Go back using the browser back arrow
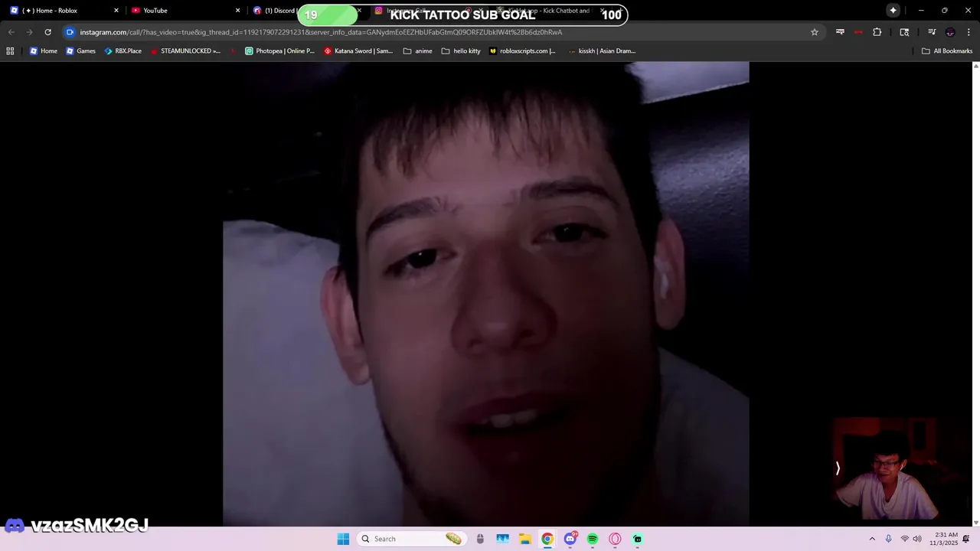This screenshot has width=980, height=551. (11, 32)
